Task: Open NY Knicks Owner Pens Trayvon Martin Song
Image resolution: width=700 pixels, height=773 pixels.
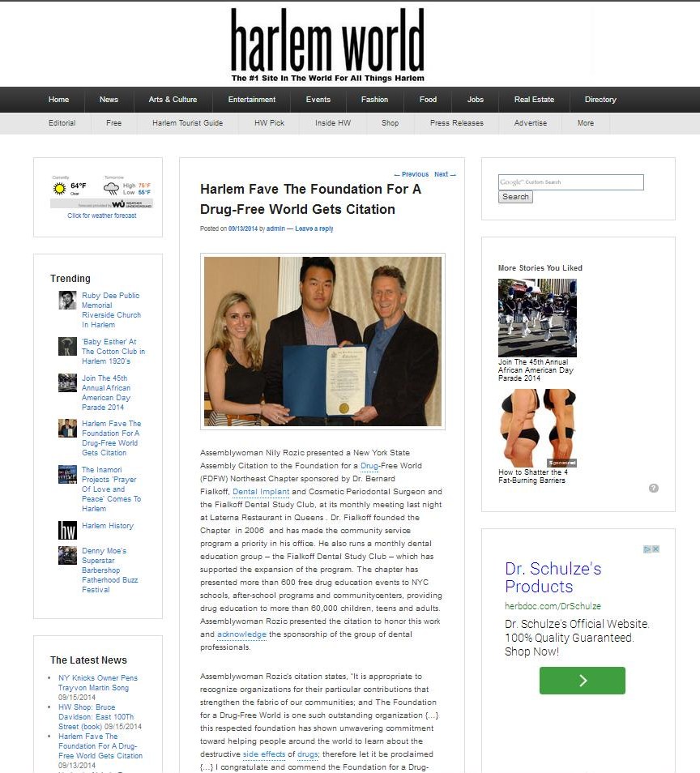Action: pyautogui.click(x=97, y=683)
